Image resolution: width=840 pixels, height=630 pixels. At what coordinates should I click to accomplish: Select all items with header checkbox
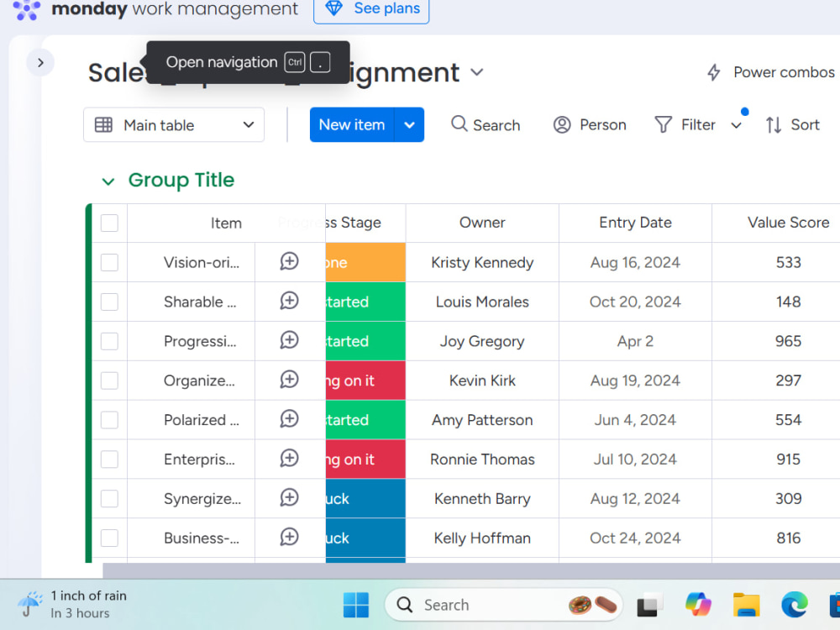click(109, 223)
